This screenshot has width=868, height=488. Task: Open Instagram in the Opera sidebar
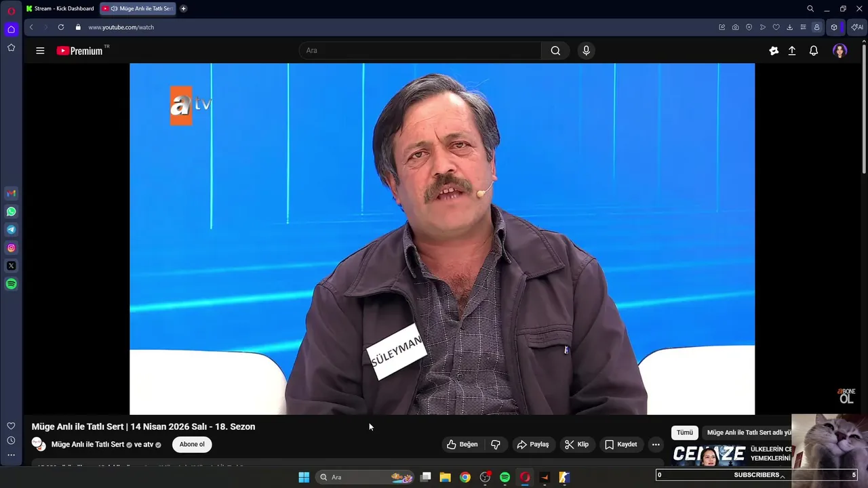pyautogui.click(x=11, y=248)
